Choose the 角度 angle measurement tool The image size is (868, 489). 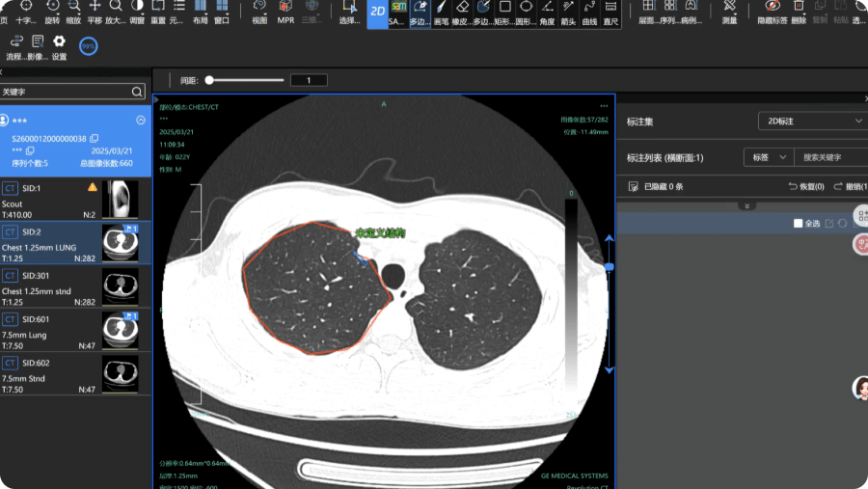coord(547,13)
